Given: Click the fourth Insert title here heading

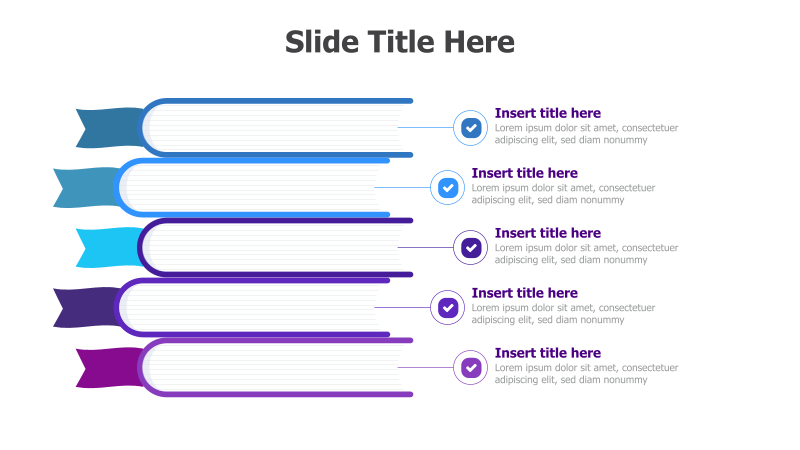Looking at the screenshot, I should click(524, 293).
